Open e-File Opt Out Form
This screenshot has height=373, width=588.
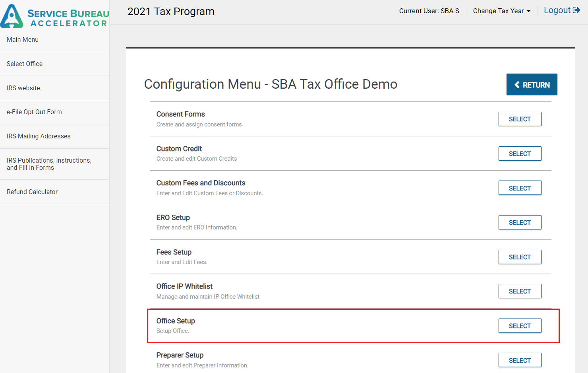tap(34, 112)
